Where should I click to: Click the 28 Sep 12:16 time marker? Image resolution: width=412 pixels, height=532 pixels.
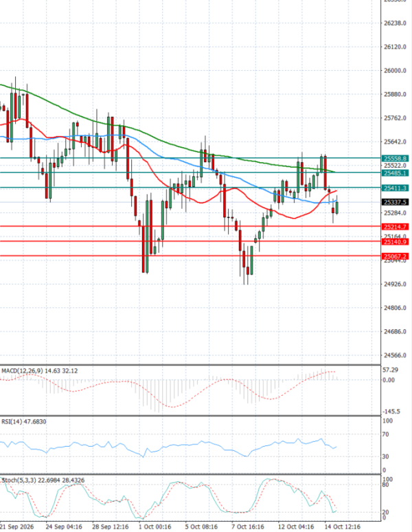click(110, 527)
